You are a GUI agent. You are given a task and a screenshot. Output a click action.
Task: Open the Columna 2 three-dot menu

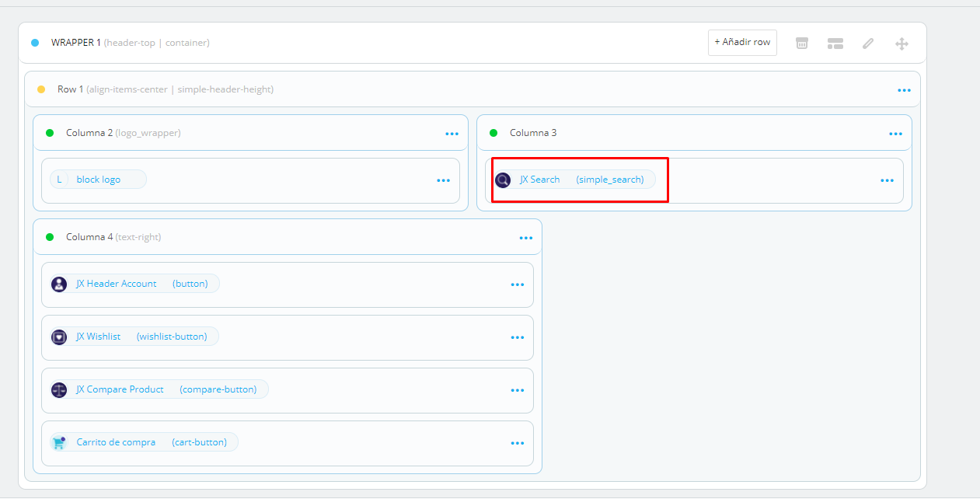452,134
